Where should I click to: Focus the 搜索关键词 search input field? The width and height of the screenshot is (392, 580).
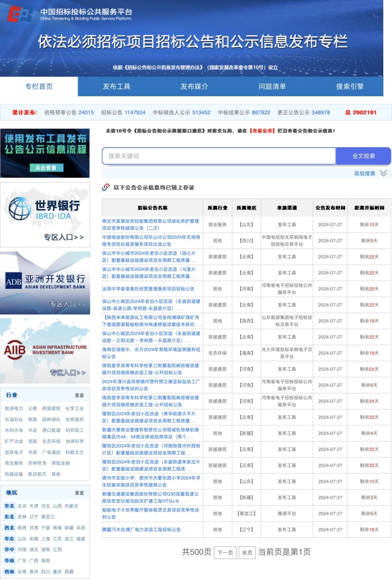coord(219,156)
